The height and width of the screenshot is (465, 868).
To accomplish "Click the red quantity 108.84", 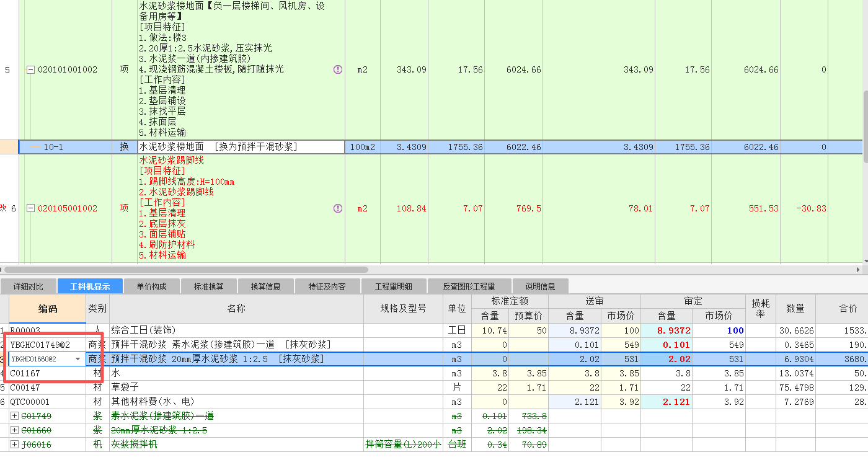I will point(412,208).
